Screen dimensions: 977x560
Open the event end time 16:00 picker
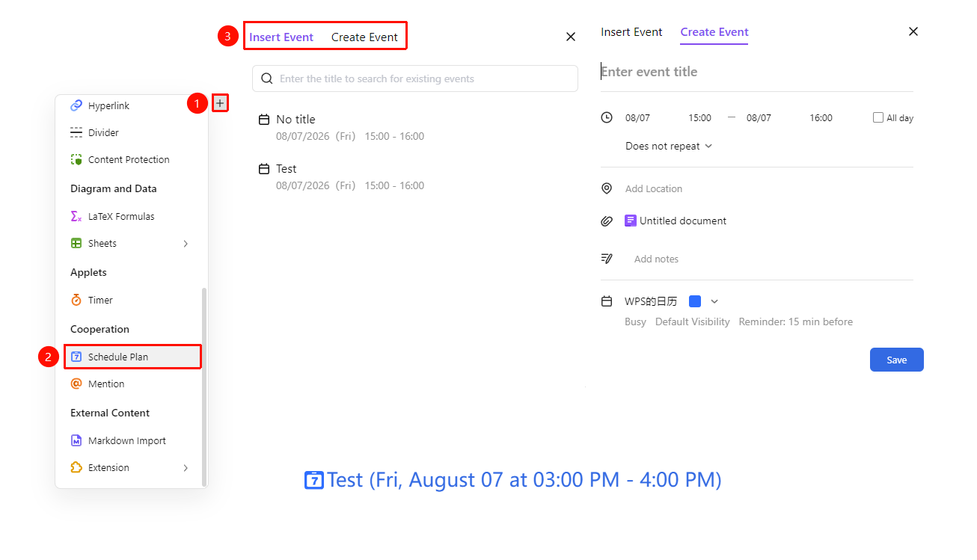(x=821, y=117)
